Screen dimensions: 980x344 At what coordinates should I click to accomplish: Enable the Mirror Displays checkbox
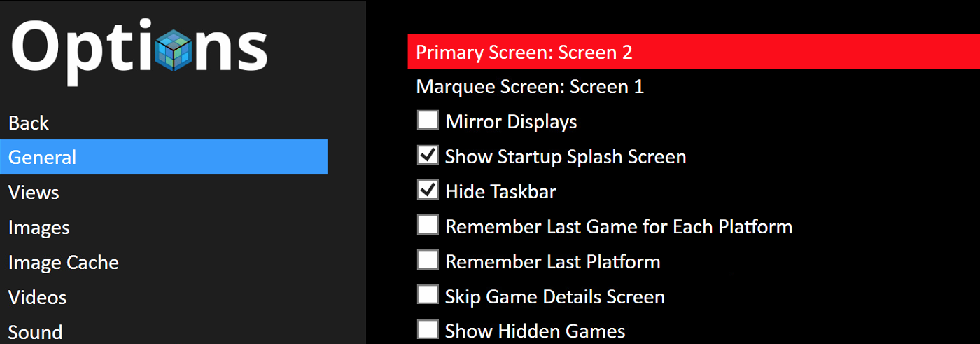tap(428, 120)
